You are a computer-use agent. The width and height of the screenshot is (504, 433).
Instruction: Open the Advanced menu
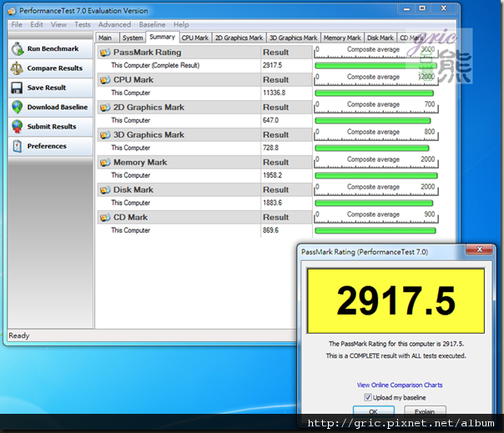pyautogui.click(x=114, y=24)
